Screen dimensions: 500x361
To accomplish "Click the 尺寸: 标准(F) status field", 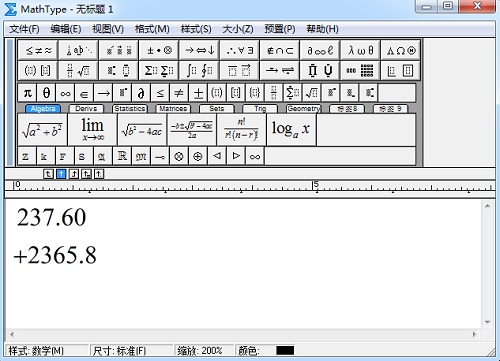I will (132, 350).
